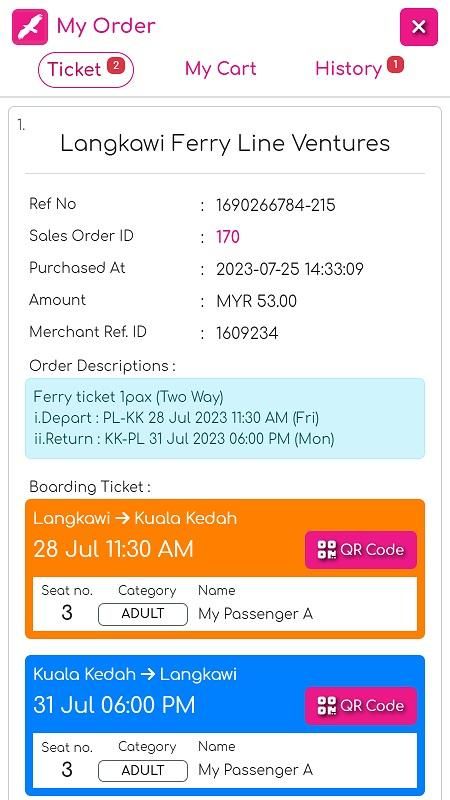
Task: Show QR Code for Langkawi to Kuala Kedah
Action: tap(361, 550)
